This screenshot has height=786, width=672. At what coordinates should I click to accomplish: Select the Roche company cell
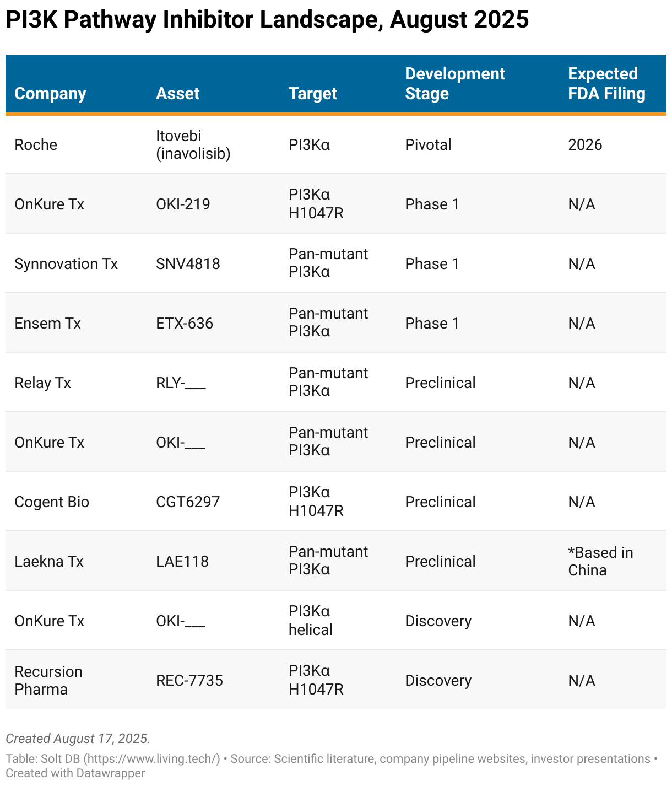36,145
